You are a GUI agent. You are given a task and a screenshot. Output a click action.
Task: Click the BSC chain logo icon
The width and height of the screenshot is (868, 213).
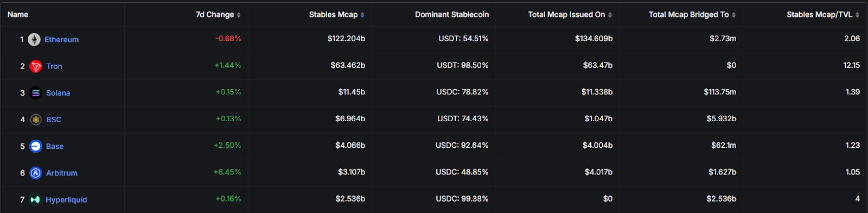(36, 120)
